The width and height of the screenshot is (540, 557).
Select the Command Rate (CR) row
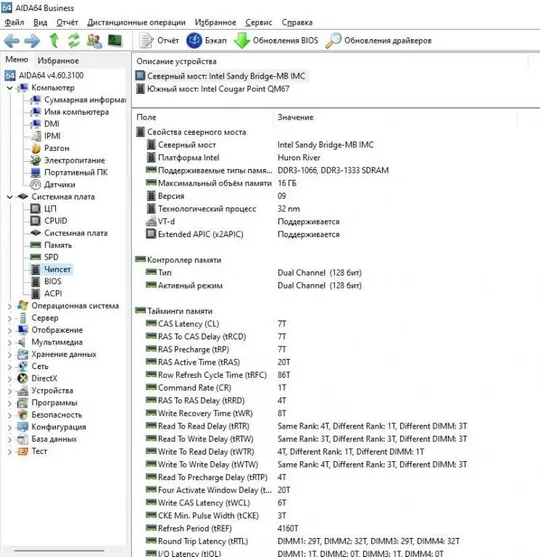tap(216, 388)
